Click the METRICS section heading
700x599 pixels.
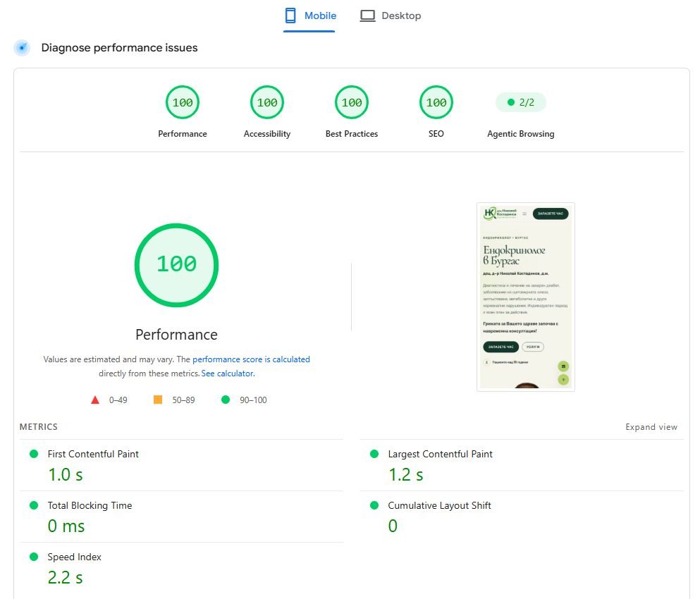[38, 427]
